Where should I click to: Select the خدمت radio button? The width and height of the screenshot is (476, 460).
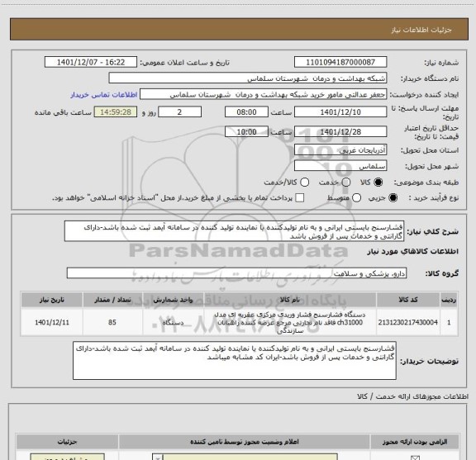coord(346,182)
